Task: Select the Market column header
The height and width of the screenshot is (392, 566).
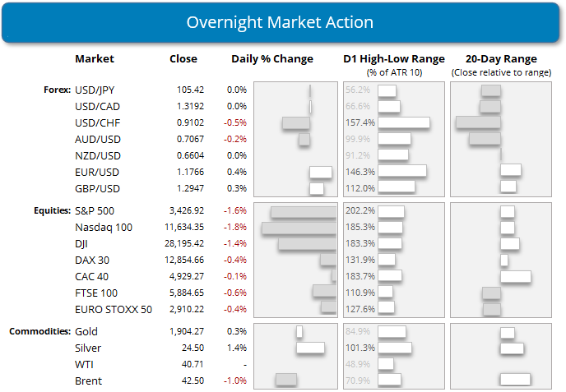Action: tap(94, 58)
